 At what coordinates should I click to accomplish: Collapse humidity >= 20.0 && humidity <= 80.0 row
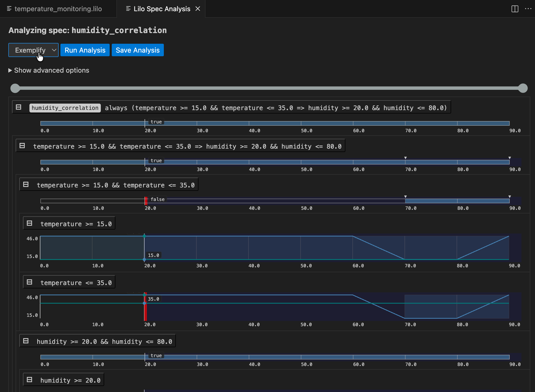(26, 341)
